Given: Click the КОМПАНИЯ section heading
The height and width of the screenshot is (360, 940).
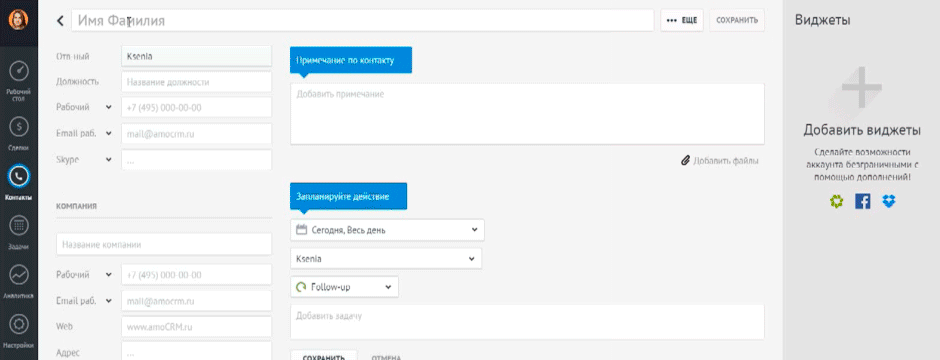Looking at the screenshot, I should [x=77, y=205].
